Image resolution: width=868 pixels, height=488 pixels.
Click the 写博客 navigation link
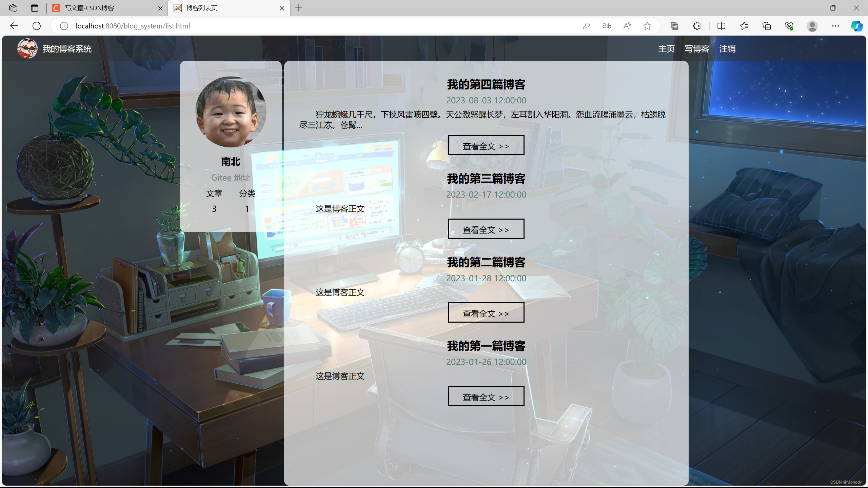click(697, 49)
